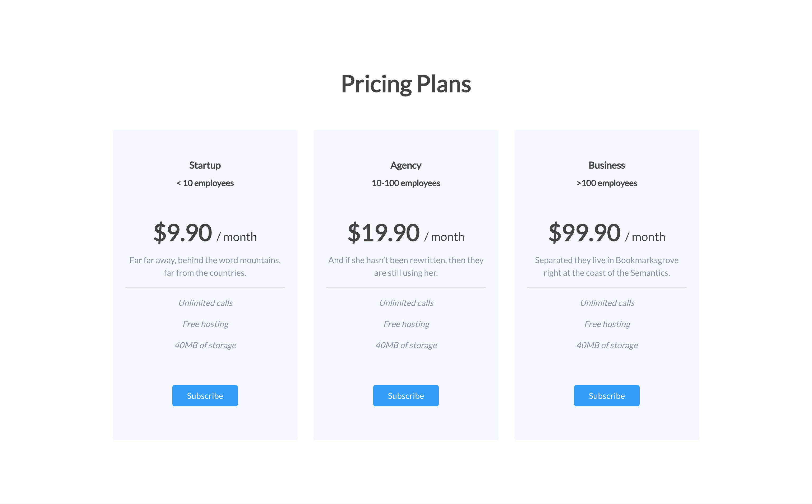Click the $9.90 price text
Viewport: 812px width, 504px height.
pos(183,233)
